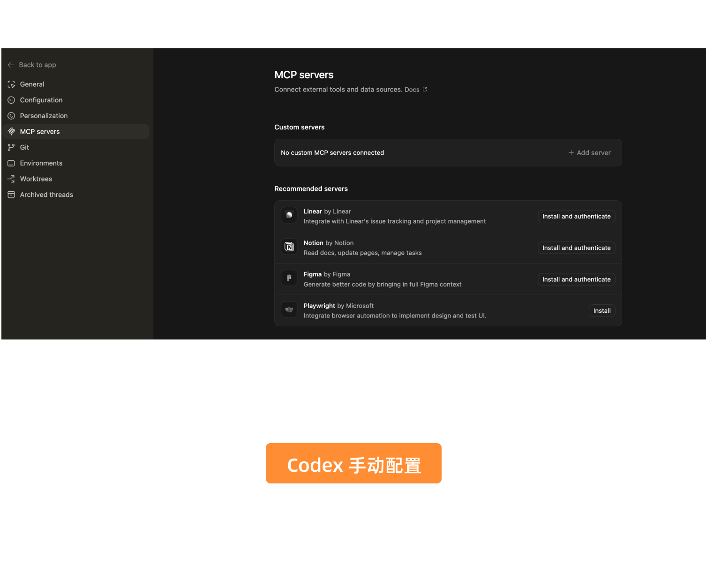Click the Notion server logo icon

(289, 247)
